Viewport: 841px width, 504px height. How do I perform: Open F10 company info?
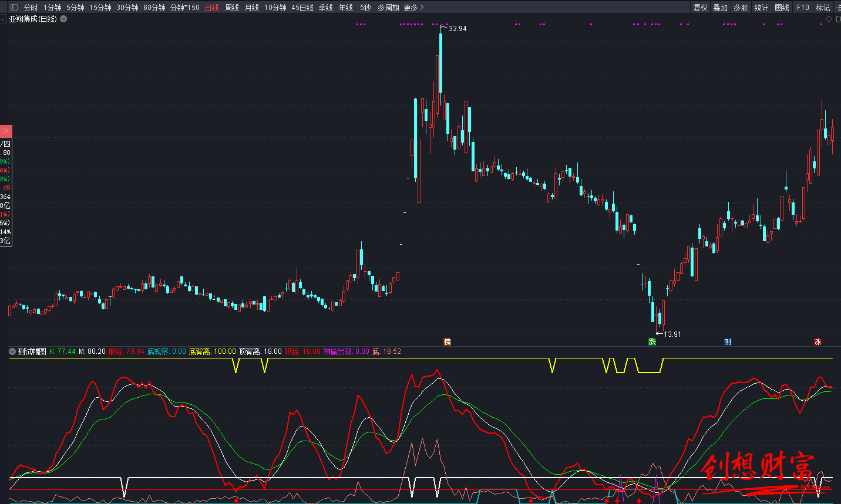(803, 8)
